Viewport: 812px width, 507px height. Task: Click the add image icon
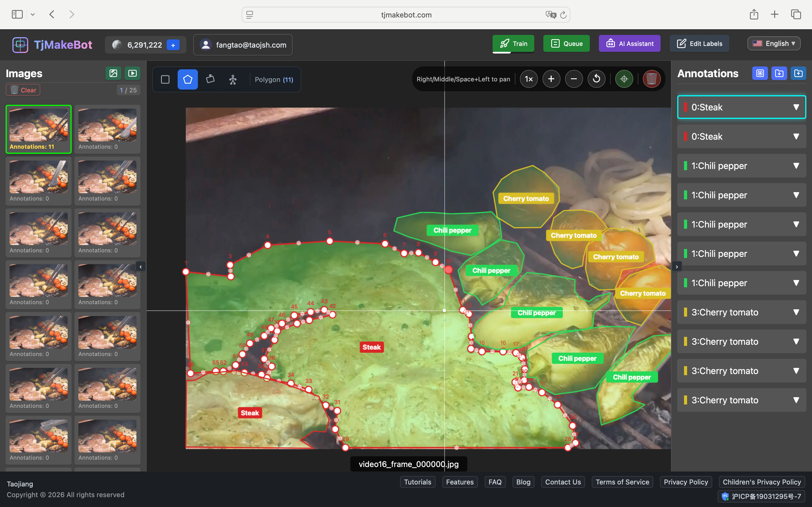tap(113, 73)
